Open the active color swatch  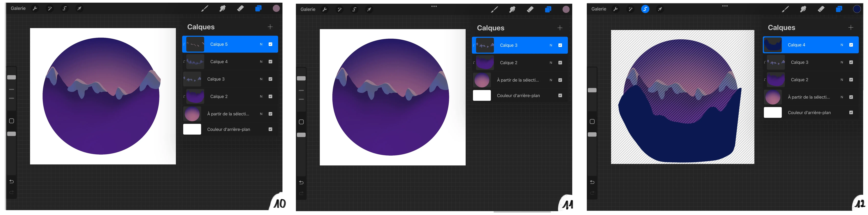(x=276, y=8)
